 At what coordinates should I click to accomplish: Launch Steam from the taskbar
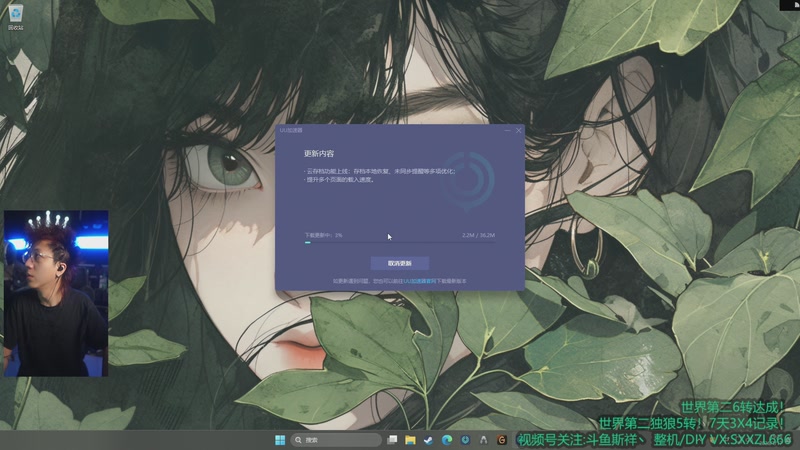tap(429, 440)
